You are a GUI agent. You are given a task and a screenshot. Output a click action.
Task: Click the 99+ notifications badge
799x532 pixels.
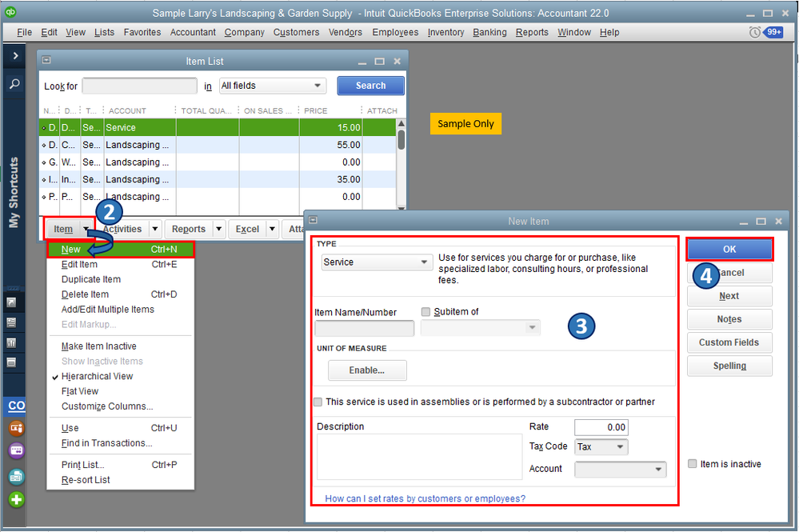pos(774,32)
